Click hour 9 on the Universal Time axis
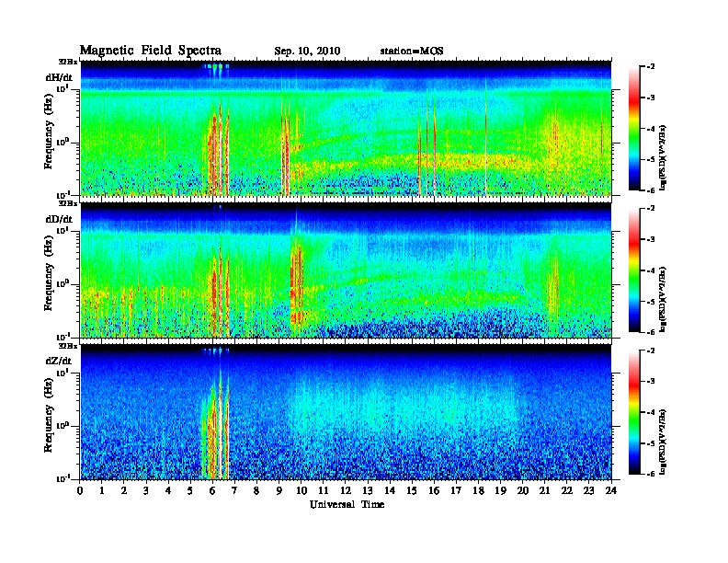Image resolution: width=728 pixels, height=563 pixels. (279, 491)
